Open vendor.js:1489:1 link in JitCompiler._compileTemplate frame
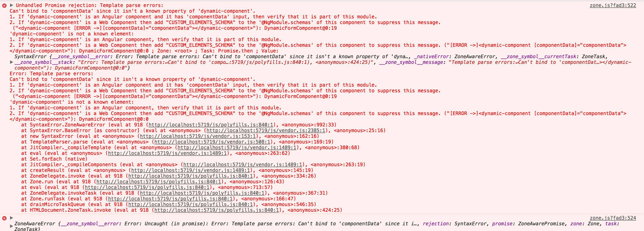The image size is (644, 231). (237, 147)
